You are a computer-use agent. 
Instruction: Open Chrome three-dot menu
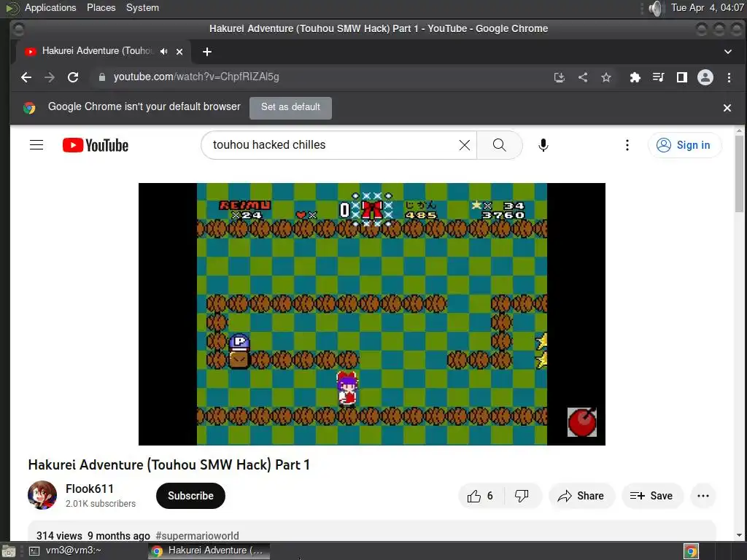pyautogui.click(x=729, y=77)
